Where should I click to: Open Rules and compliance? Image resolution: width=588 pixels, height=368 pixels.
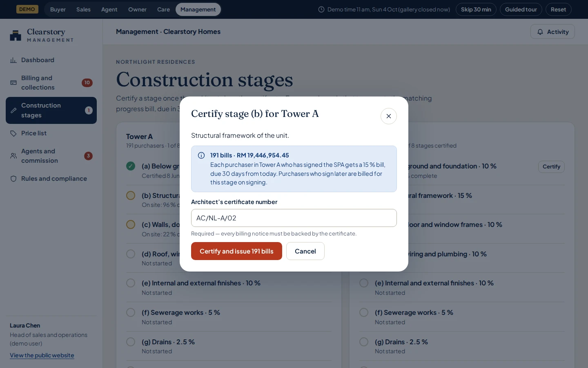pyautogui.click(x=51, y=179)
